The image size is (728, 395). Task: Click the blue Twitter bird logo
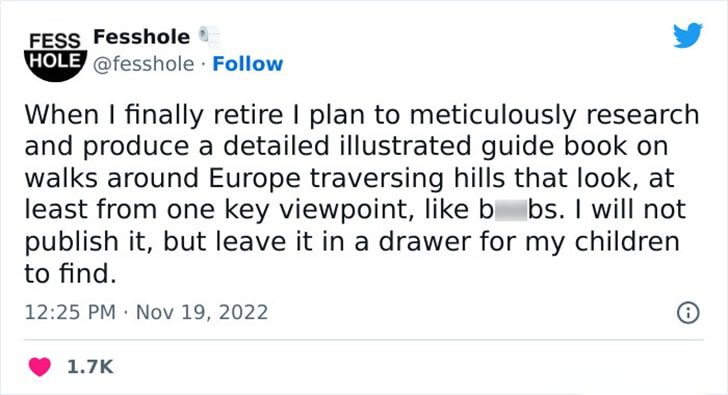pyautogui.click(x=688, y=35)
